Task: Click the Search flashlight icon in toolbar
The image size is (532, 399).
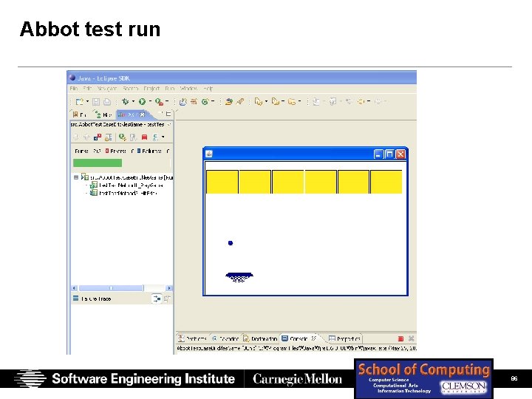Action: 240,101
